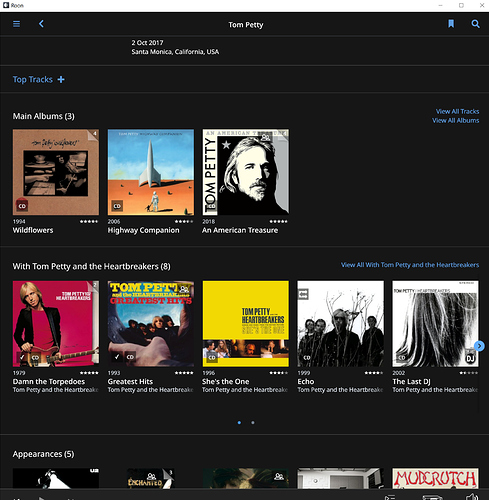Open She's the One album cover
The image size is (489, 500).
pos(246,324)
